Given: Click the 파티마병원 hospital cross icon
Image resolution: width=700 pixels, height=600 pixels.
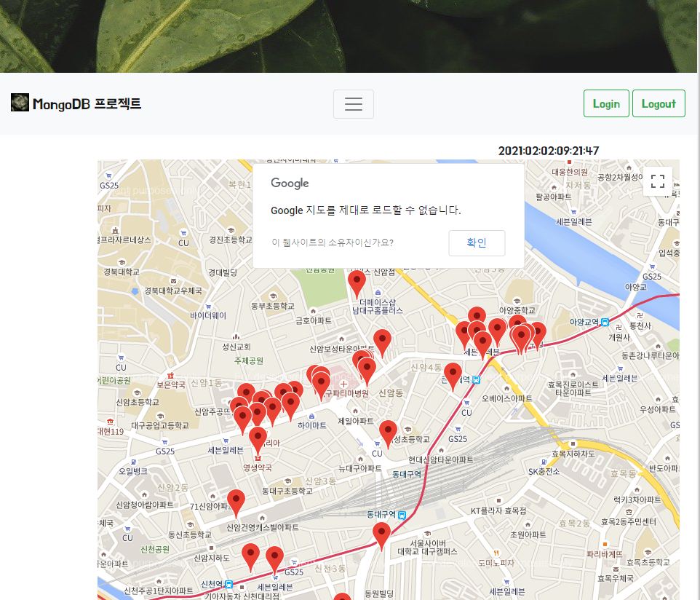Looking at the screenshot, I should [343, 384].
